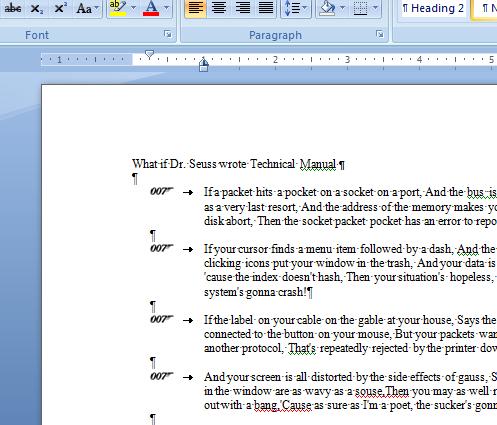
Task: Open Paragraph dialog launcher
Action: pos(380,34)
